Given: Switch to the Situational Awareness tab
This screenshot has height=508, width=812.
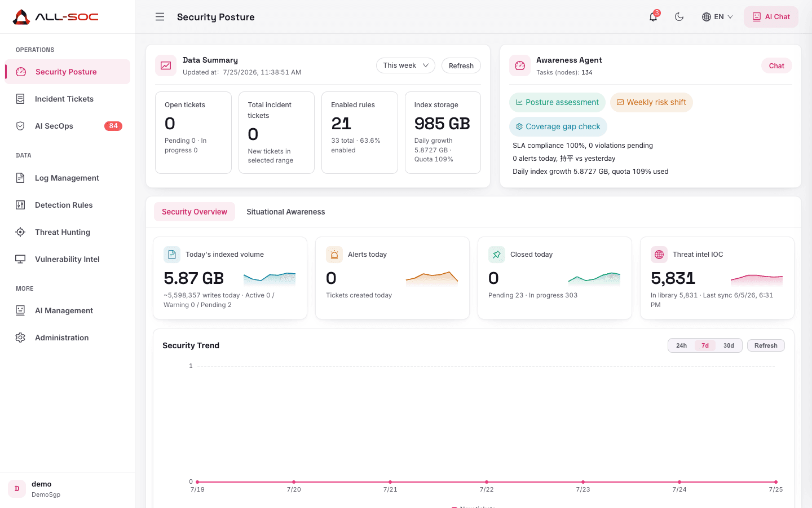Looking at the screenshot, I should click(285, 212).
